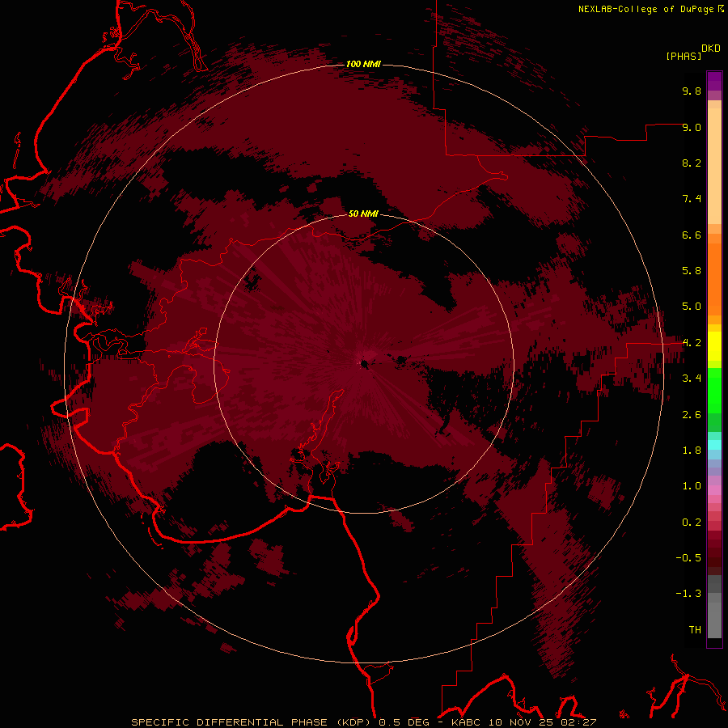This screenshot has width=728, height=728.
Task: Click the 3.4 color scale value
Action: tap(692, 379)
